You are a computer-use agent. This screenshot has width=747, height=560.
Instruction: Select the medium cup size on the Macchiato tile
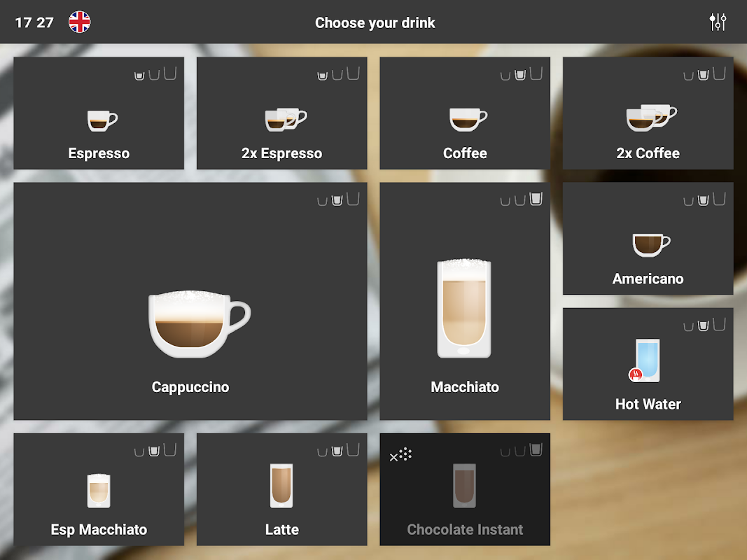(520, 200)
